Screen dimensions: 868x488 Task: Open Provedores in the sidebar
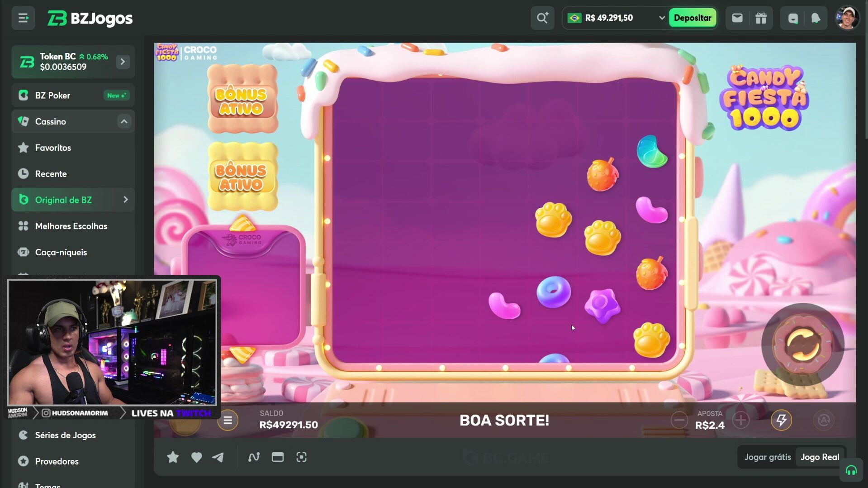point(73,461)
